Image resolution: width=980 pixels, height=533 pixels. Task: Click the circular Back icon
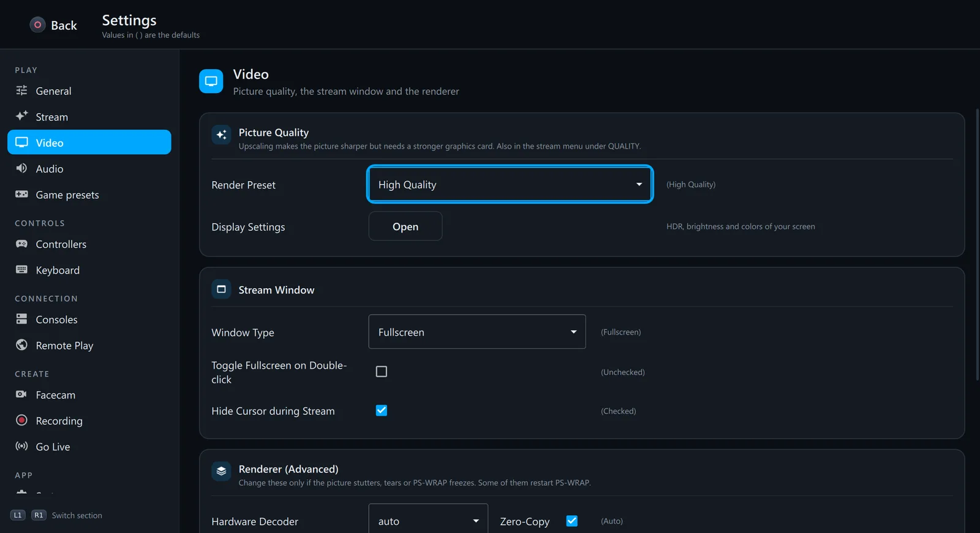(37, 24)
